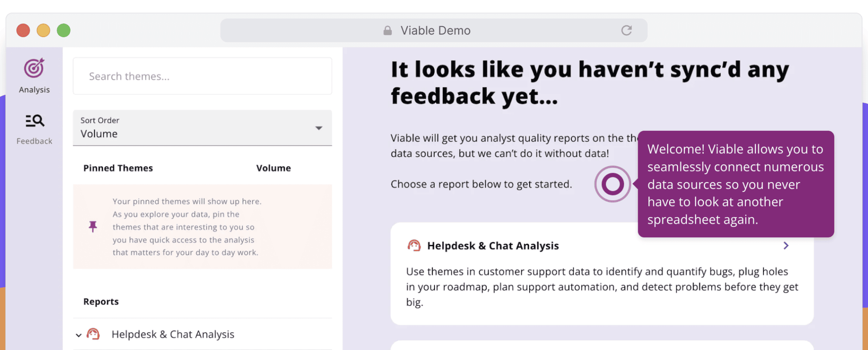Viewport: 868px width, 350px height.
Task: Click the pin icon in pinned themes box
Action: tap(93, 226)
